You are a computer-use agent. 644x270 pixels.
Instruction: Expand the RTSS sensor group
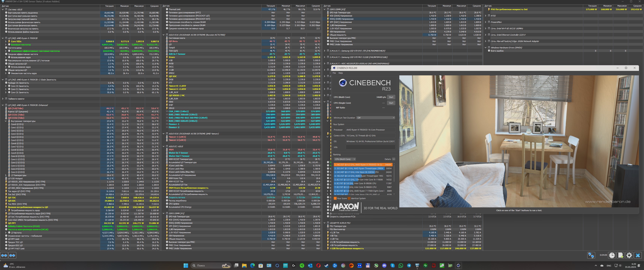486,16
